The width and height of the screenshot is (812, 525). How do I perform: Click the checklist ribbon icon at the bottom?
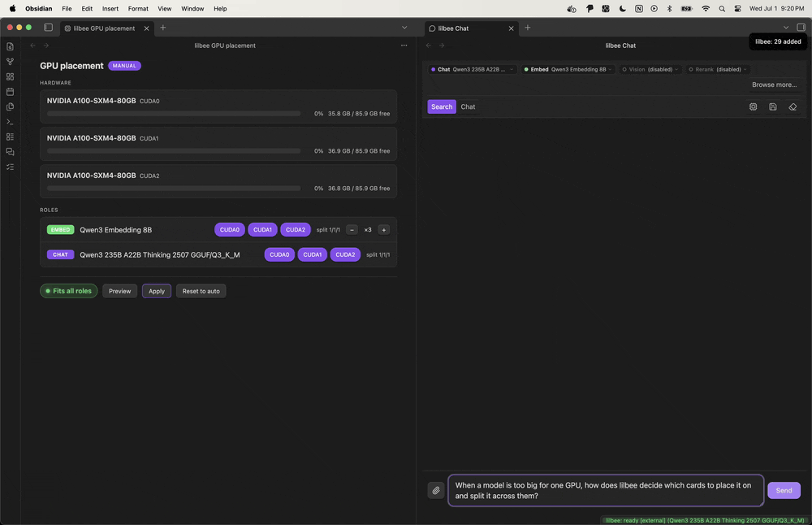[10, 167]
